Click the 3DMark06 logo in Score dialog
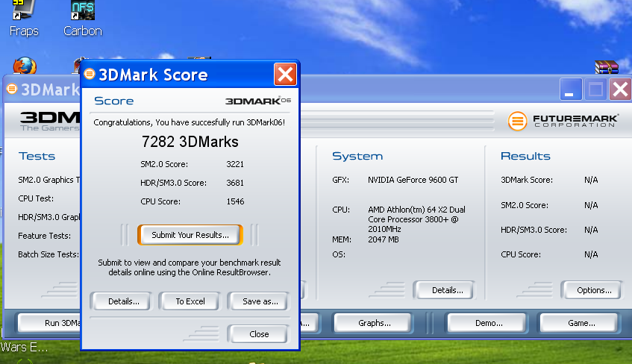 [258, 101]
